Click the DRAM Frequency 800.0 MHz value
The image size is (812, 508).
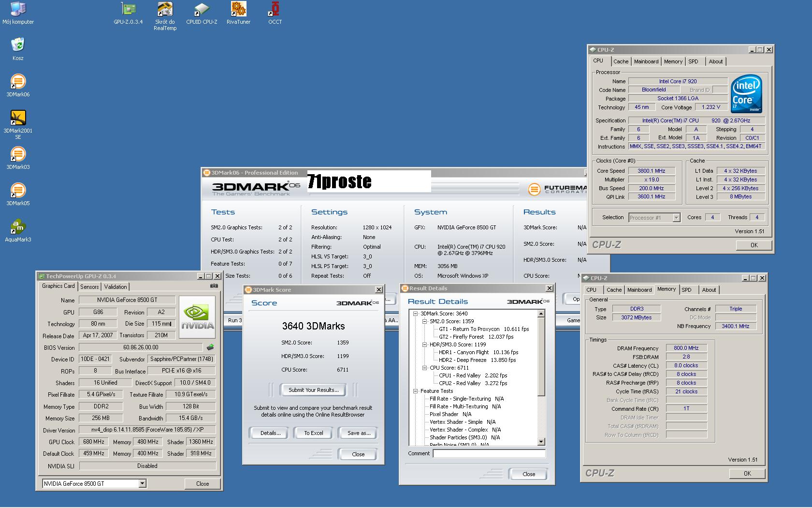[686, 348]
